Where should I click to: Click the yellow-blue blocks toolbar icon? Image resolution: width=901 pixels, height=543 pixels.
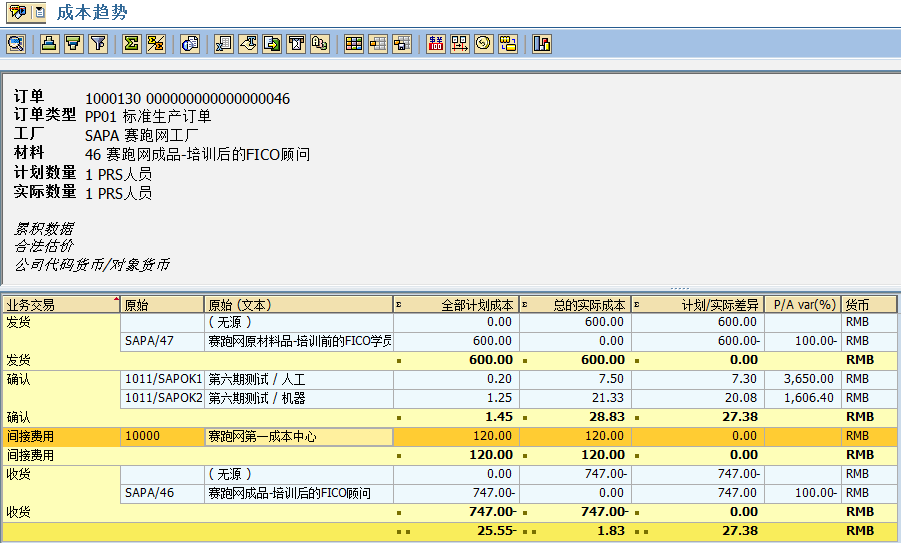coord(508,44)
